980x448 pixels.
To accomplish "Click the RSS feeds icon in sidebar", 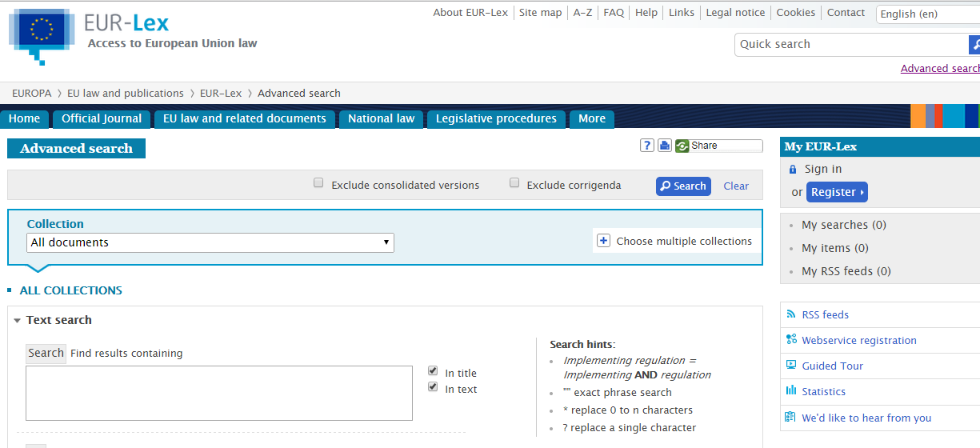I will [x=791, y=314].
